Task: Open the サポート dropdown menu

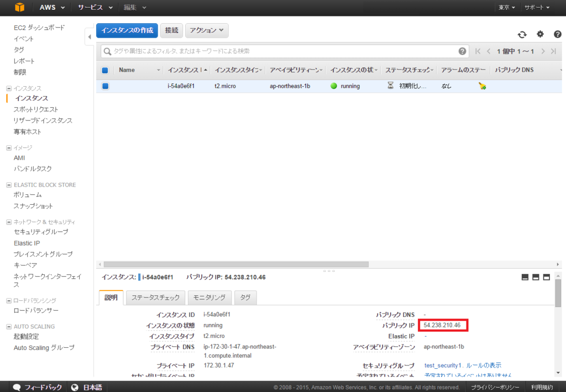Action: (537, 8)
